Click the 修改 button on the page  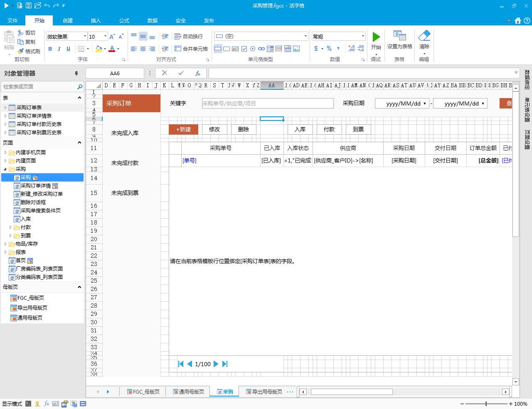coord(214,129)
